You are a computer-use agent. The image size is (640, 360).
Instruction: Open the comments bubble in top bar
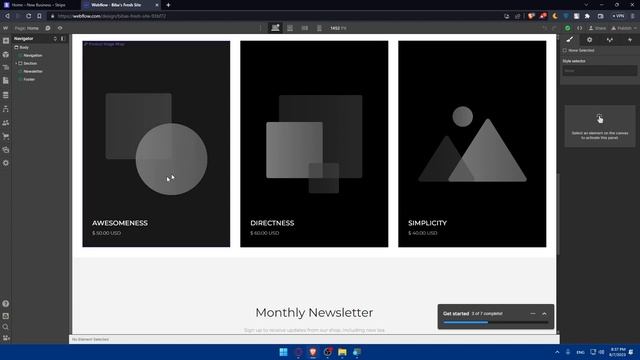point(48,28)
